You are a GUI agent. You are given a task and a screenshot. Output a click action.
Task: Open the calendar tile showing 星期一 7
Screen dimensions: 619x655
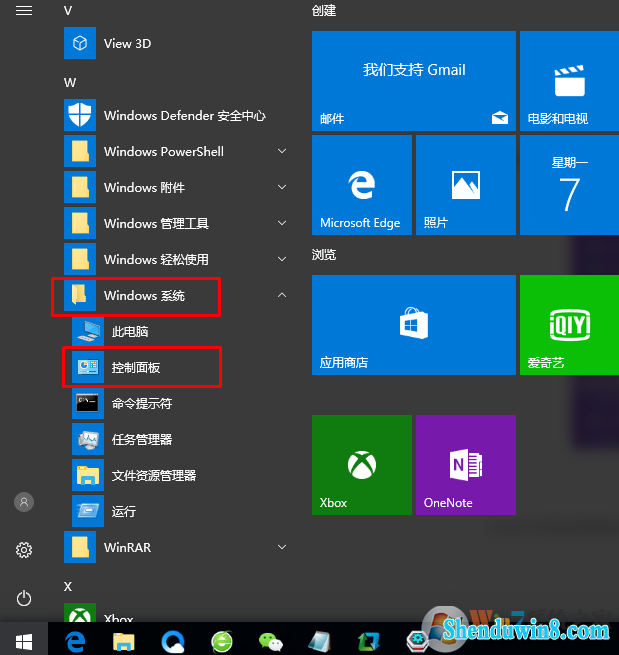coord(569,185)
